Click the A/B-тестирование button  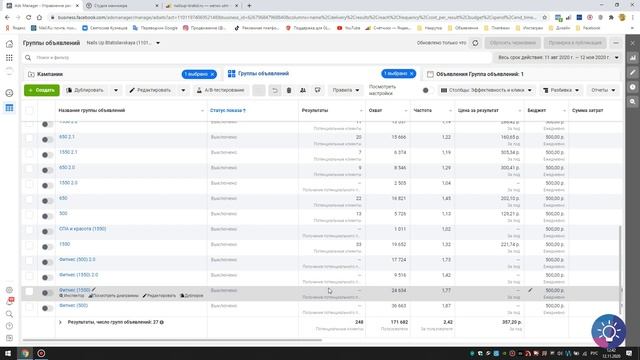pyautogui.click(x=220, y=90)
